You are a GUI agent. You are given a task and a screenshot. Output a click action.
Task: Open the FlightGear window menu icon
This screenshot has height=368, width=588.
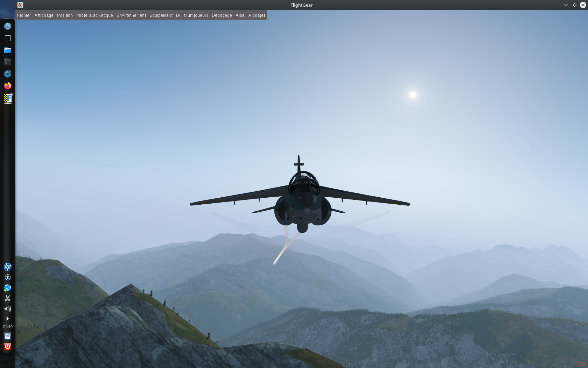pyautogui.click(x=20, y=5)
